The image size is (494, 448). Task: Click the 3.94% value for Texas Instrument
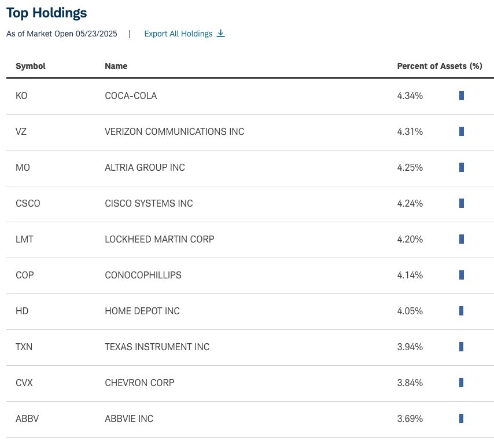pyautogui.click(x=410, y=347)
